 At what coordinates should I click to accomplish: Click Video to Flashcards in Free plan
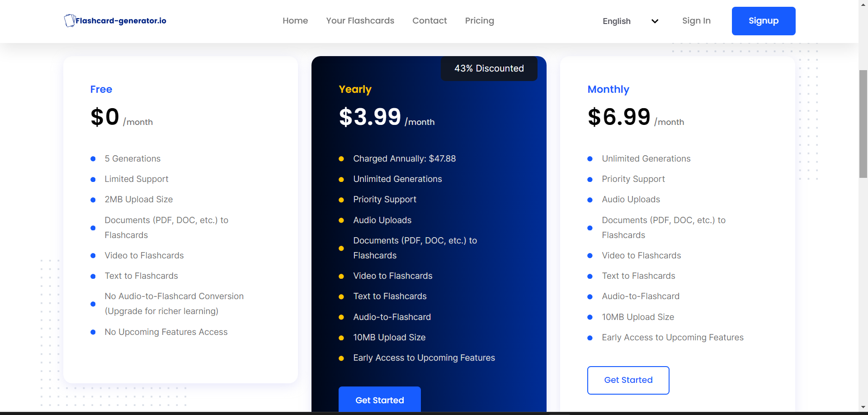pyautogui.click(x=144, y=256)
